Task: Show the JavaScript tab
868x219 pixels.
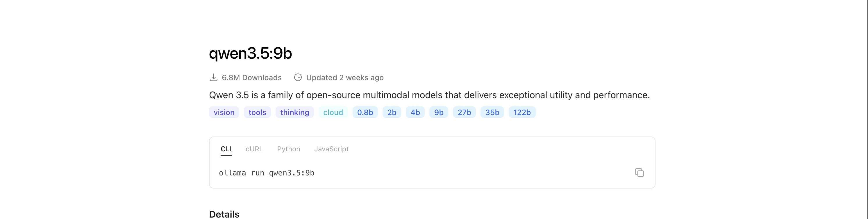Action: coord(331,149)
